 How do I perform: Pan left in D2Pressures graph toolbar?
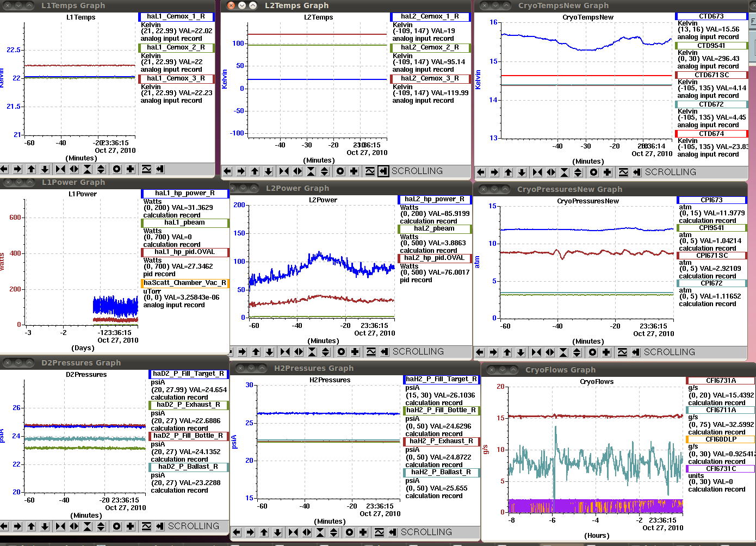[4, 526]
